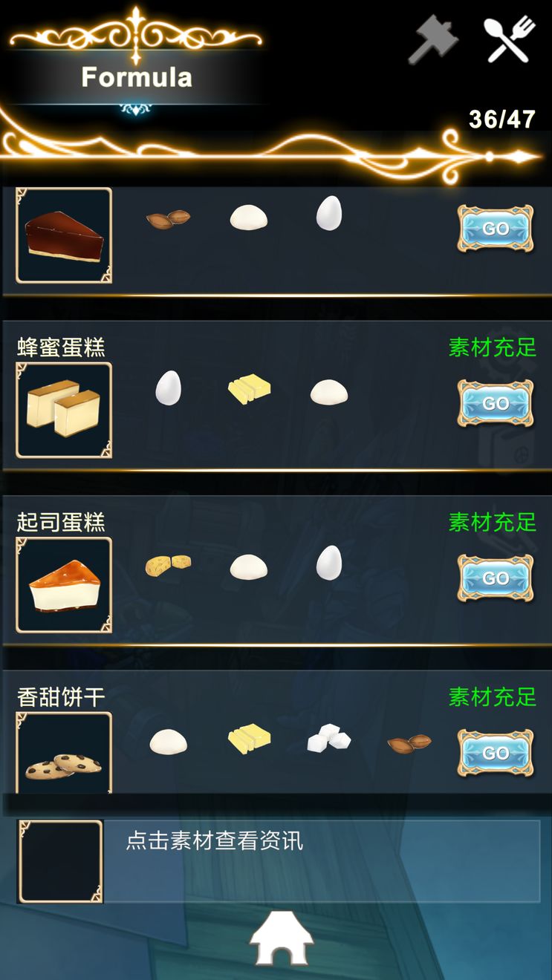Open the fork and knife cooking tab

[x=510, y=39]
